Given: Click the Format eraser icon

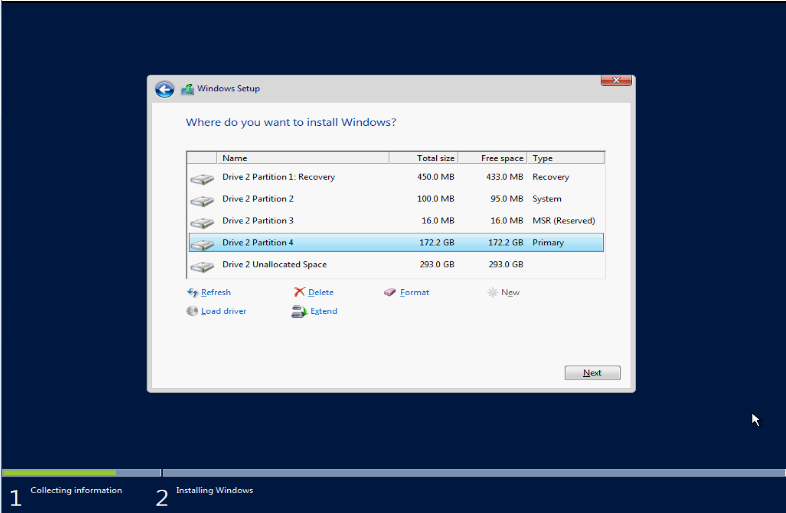Looking at the screenshot, I should pos(390,292).
